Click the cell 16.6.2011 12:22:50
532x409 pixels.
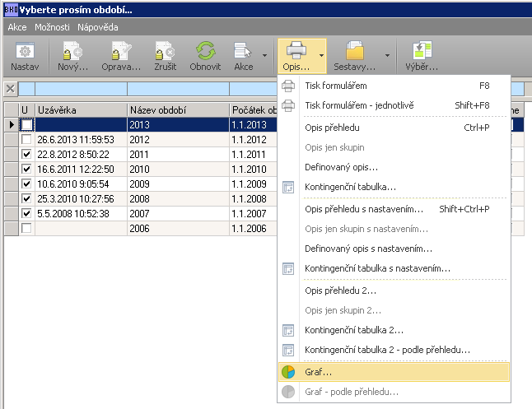click(81, 169)
